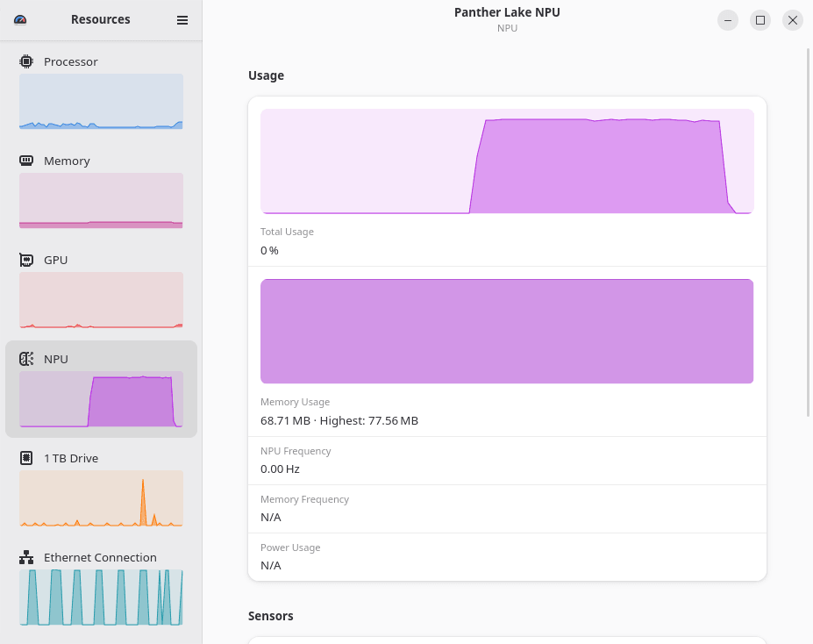Click the Usage section heading
Viewport: 813px width, 644px height.
tap(266, 75)
